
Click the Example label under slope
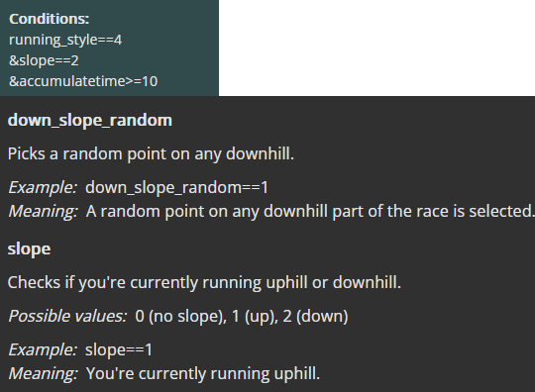point(43,350)
